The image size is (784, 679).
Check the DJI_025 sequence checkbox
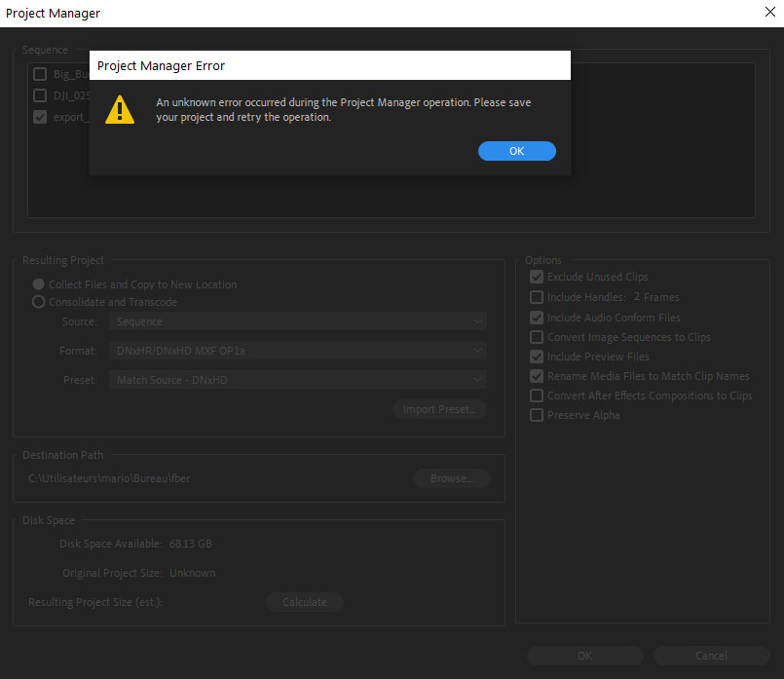click(39, 94)
